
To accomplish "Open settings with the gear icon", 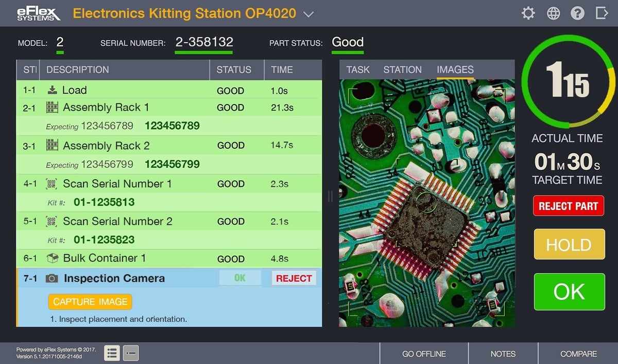I will [528, 13].
